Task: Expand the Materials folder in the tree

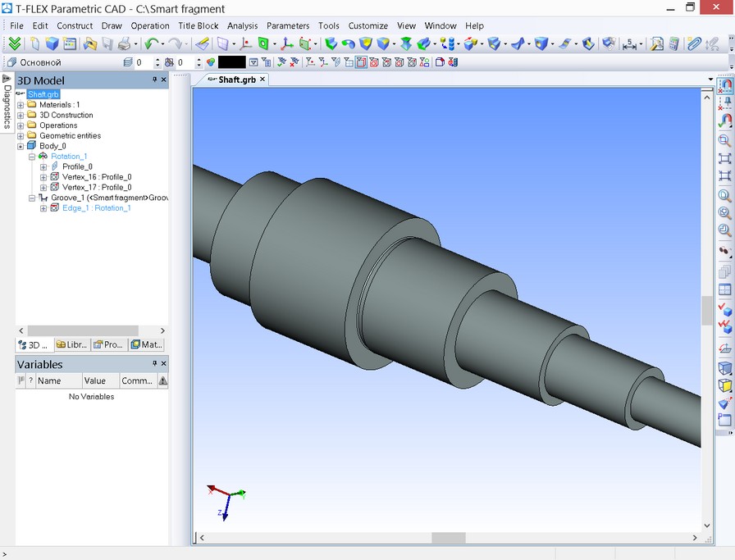Action: (x=21, y=105)
